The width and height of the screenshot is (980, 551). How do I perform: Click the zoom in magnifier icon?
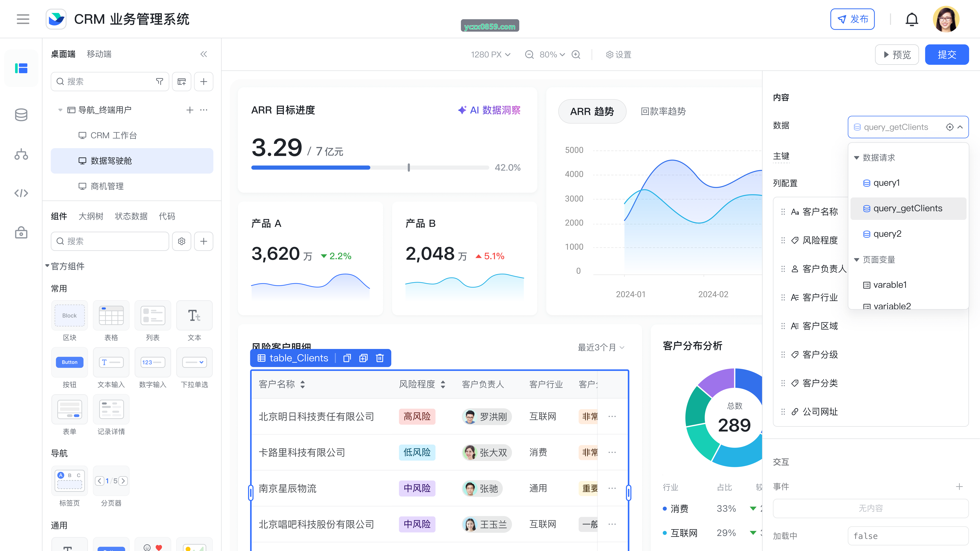(x=576, y=55)
